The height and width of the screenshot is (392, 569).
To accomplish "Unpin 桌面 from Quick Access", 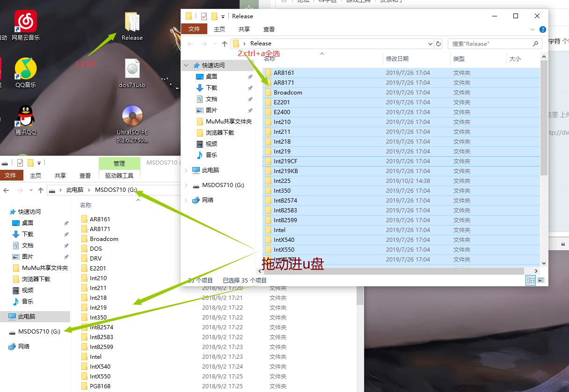I will [251, 76].
